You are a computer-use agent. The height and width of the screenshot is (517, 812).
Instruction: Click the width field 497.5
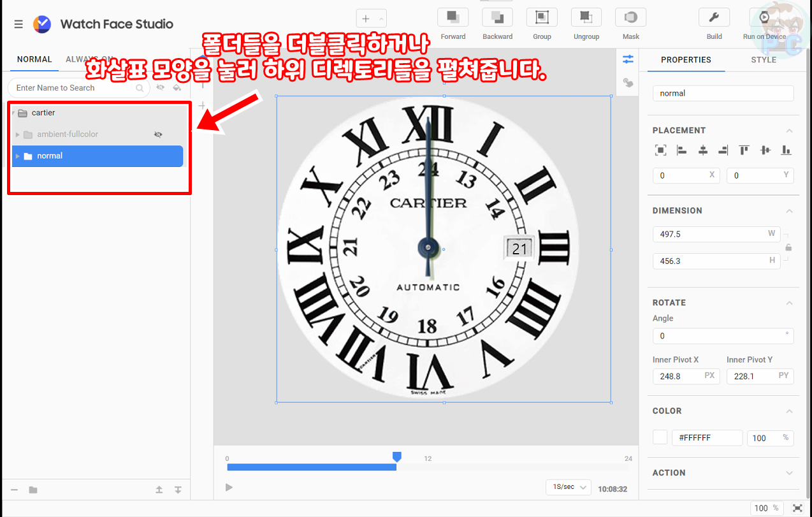pyautogui.click(x=717, y=234)
